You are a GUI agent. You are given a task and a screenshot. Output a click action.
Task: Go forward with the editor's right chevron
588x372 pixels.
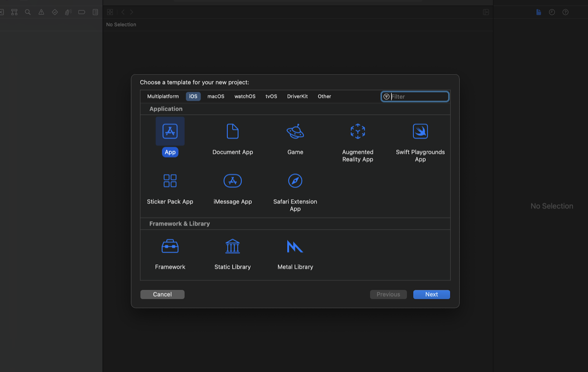point(131,12)
